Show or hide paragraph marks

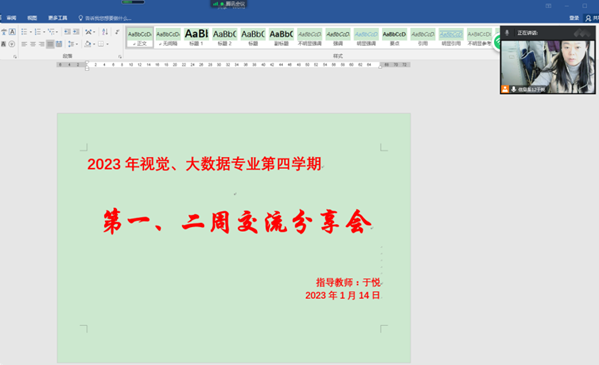[x=117, y=32]
